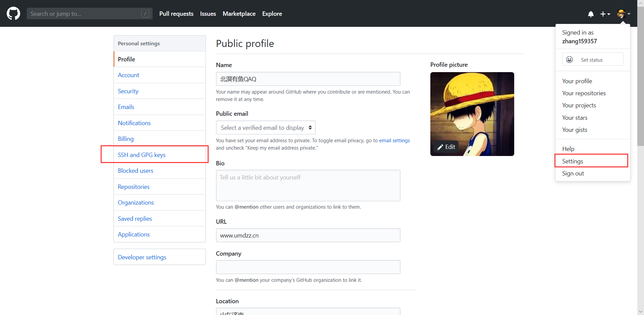Click the Location input field
Screen dimensions: 644x315
308,312
